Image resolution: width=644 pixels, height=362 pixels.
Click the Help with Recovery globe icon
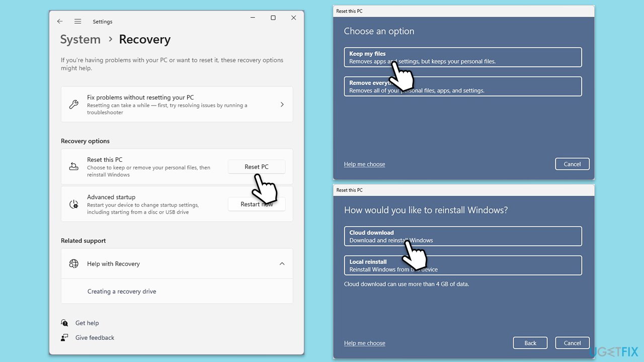pos(73,263)
